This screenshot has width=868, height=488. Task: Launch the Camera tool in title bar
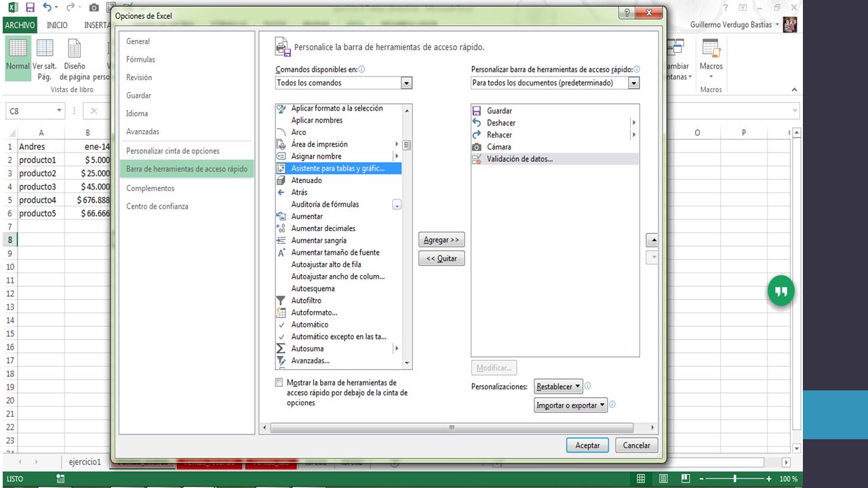[x=94, y=7]
